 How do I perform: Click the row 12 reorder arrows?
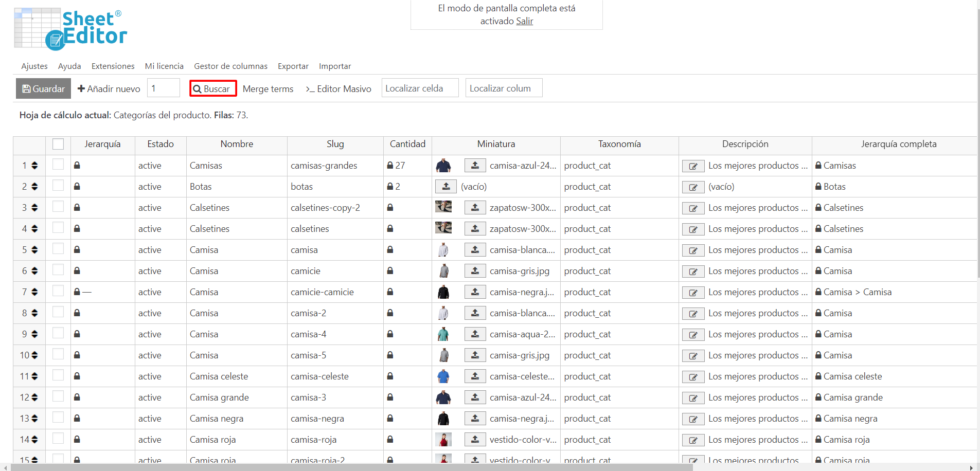click(34, 397)
